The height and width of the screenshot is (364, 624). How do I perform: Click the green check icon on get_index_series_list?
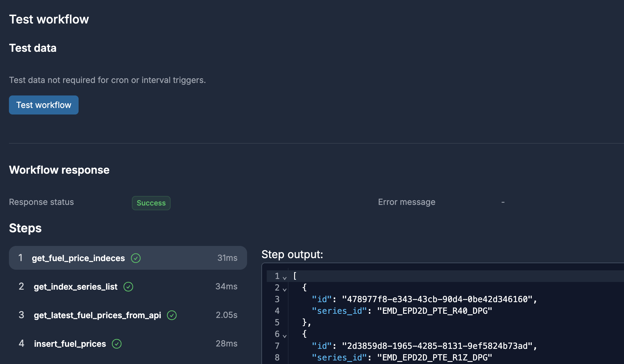[129, 286]
